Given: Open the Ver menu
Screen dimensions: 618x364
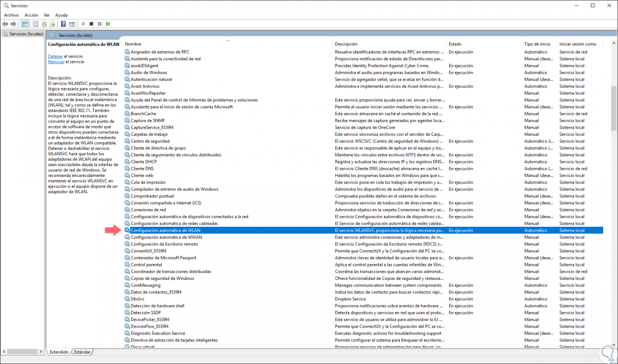Looking at the screenshot, I should [x=46, y=15].
